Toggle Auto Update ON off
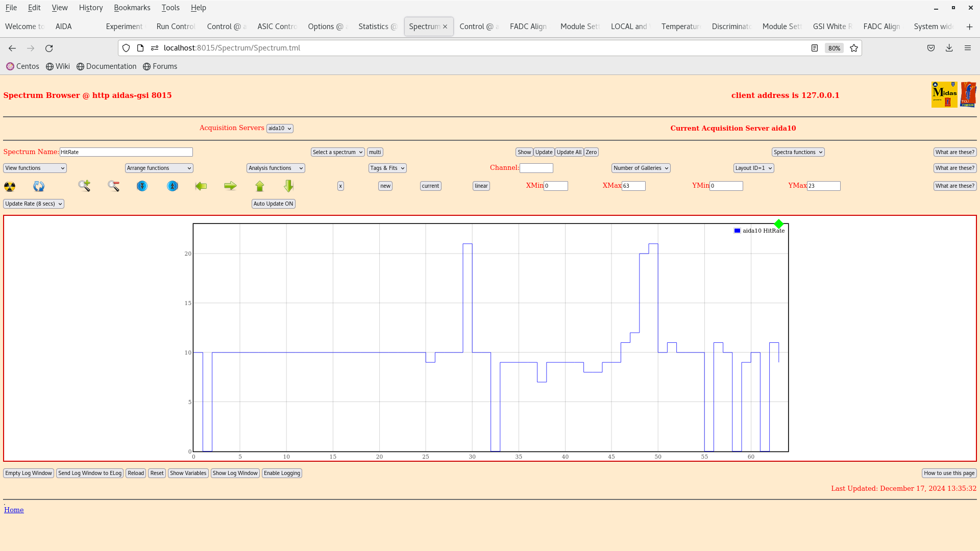The width and height of the screenshot is (980, 551). tap(273, 204)
